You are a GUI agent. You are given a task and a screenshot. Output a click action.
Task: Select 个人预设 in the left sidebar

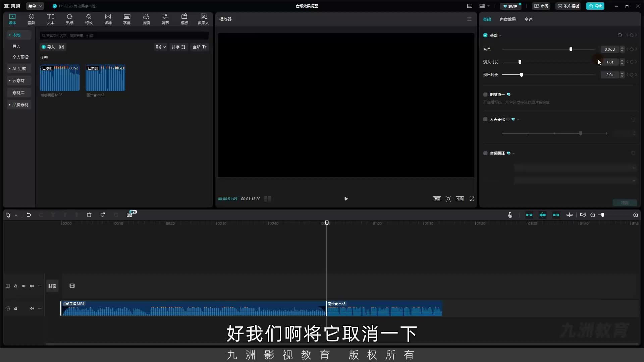20,57
